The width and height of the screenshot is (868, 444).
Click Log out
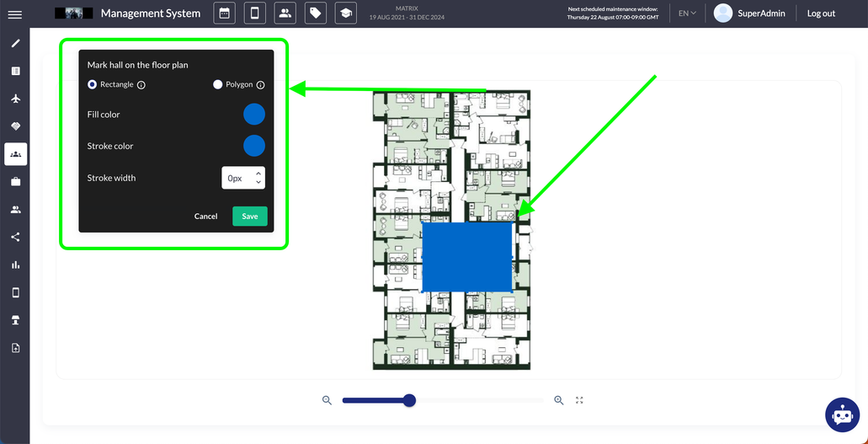(x=821, y=13)
